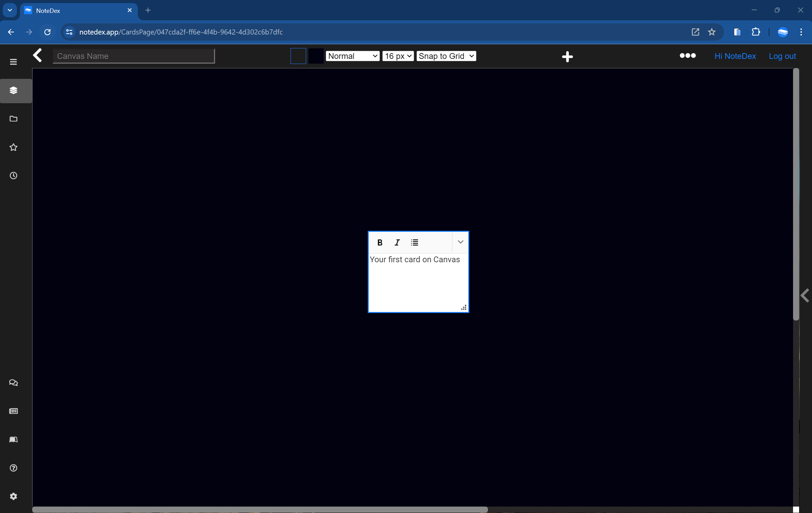
Task: Click the starred/favorites icon in sidebar
Action: [14, 147]
